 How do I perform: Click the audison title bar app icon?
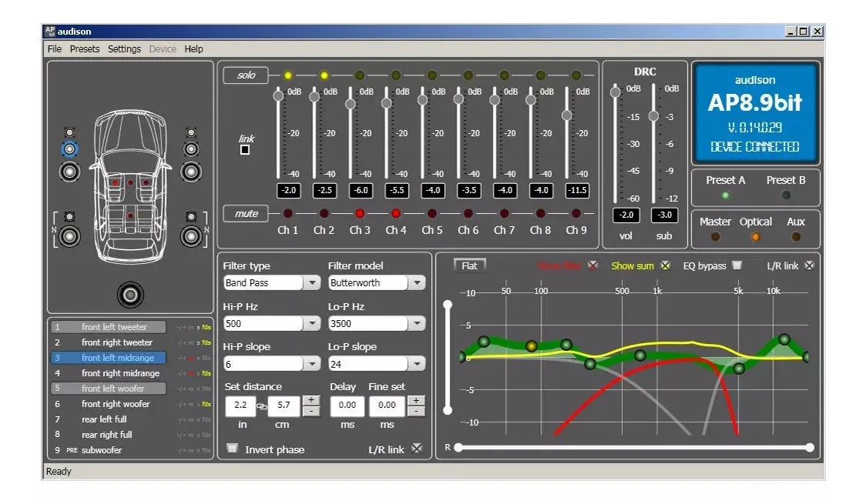(x=50, y=31)
